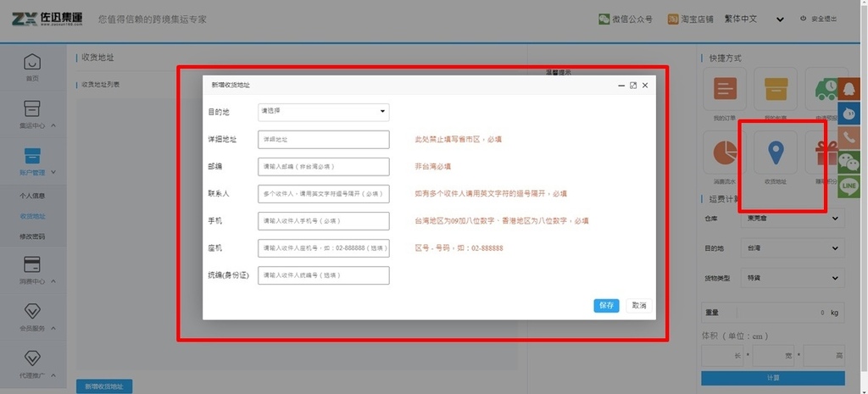The height and width of the screenshot is (394, 868).
Task: Focus the 手机 input field
Action: [323, 221]
